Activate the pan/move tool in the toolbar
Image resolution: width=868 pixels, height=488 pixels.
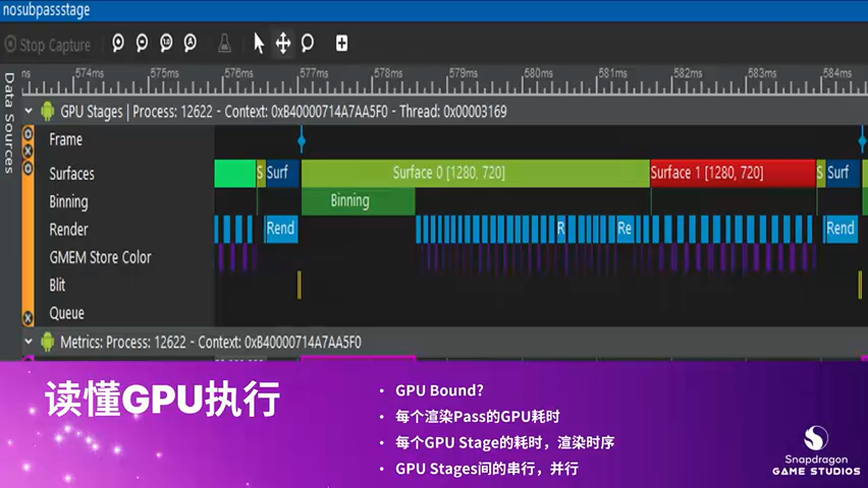click(x=283, y=43)
